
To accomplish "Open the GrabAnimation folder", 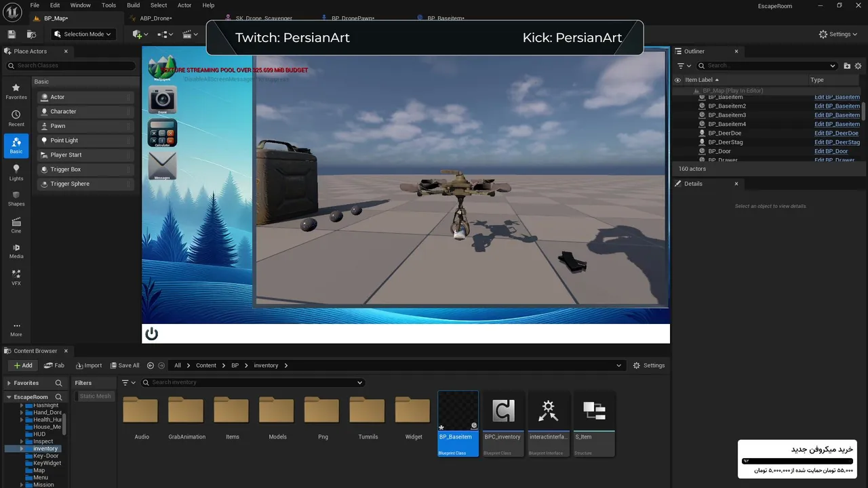I will (186, 418).
